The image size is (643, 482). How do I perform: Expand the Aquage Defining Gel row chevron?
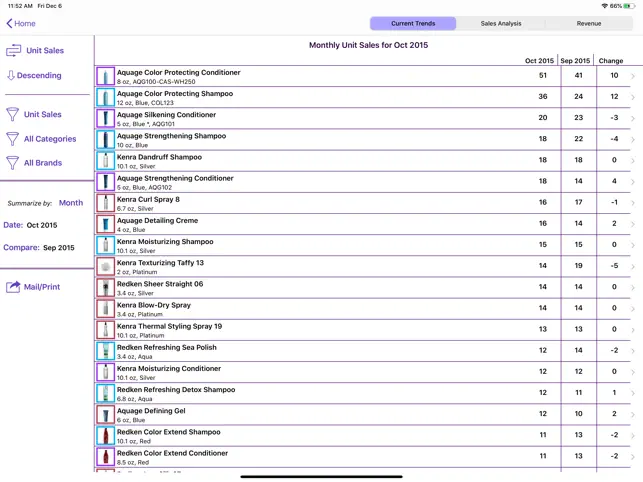[633, 415]
